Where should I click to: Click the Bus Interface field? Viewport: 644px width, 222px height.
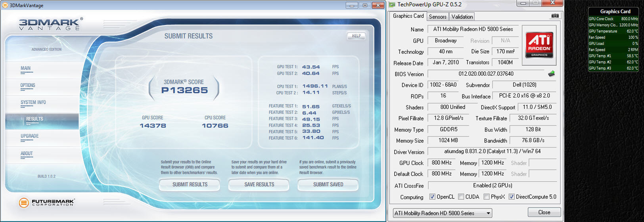click(x=524, y=96)
